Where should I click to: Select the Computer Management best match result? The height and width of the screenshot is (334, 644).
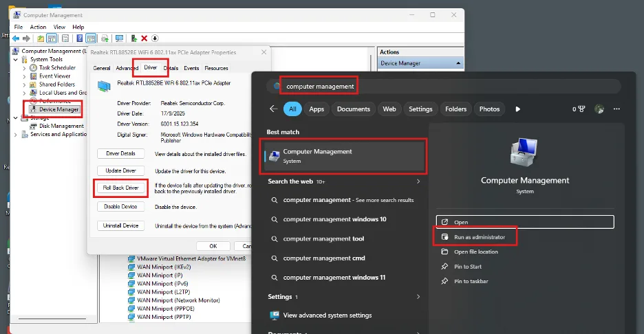tap(344, 156)
